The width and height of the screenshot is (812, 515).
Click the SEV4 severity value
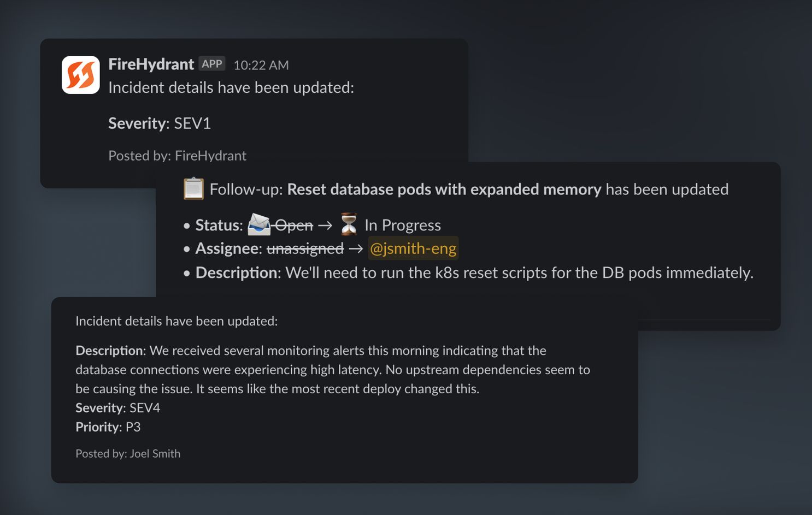145,408
